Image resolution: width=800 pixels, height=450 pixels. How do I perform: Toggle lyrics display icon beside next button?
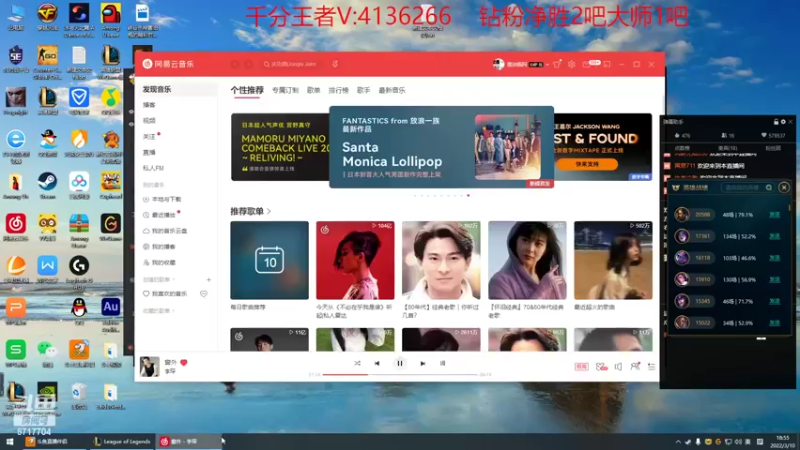coord(442,363)
